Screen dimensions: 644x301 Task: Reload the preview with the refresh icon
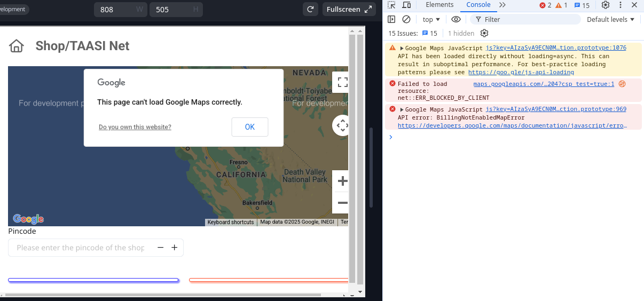click(310, 9)
